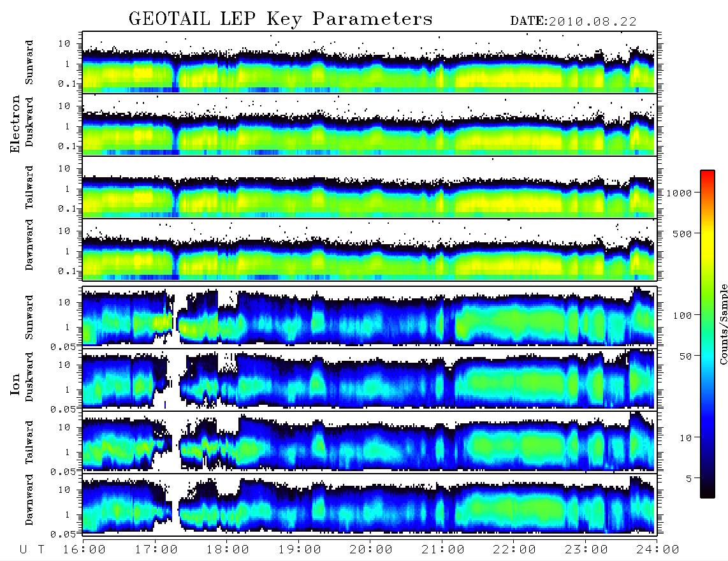
Task: Click the Electron Dawnward spectrogram panel
Action: 370,250
